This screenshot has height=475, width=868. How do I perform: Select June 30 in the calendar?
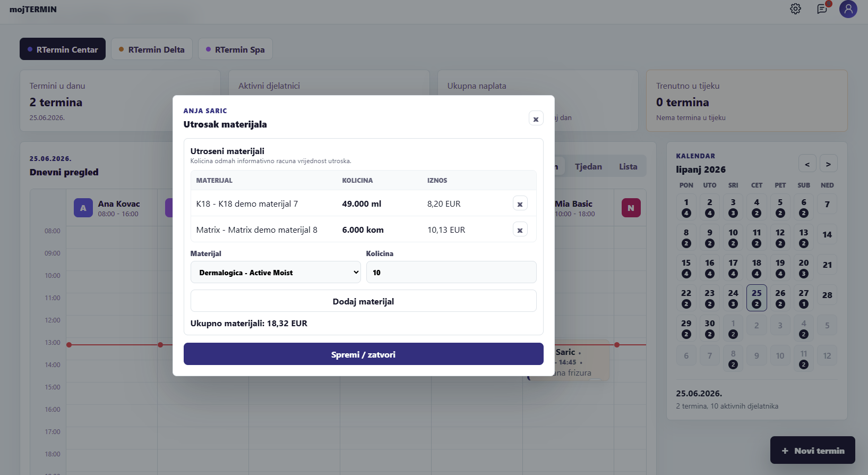click(710, 328)
